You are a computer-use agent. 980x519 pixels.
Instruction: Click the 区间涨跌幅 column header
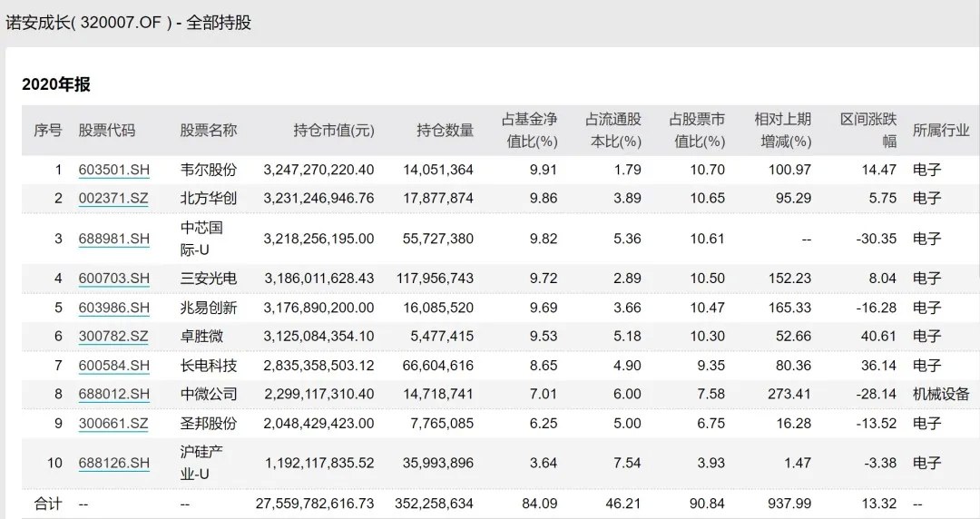[868, 131]
